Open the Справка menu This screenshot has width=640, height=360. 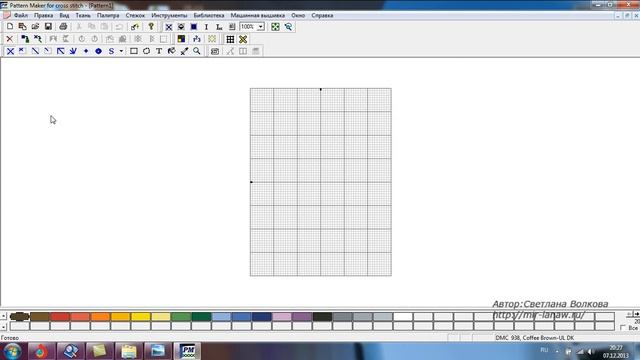[322, 16]
